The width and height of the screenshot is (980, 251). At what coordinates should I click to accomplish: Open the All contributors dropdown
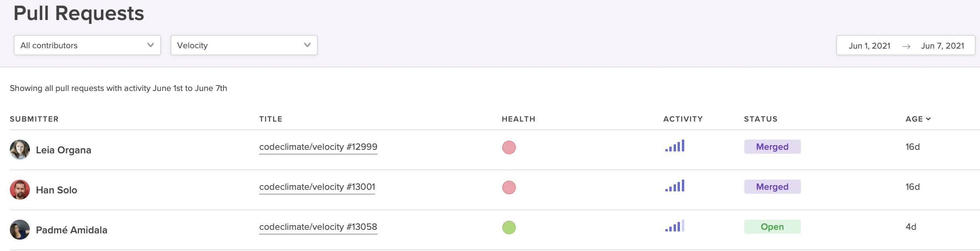(87, 45)
